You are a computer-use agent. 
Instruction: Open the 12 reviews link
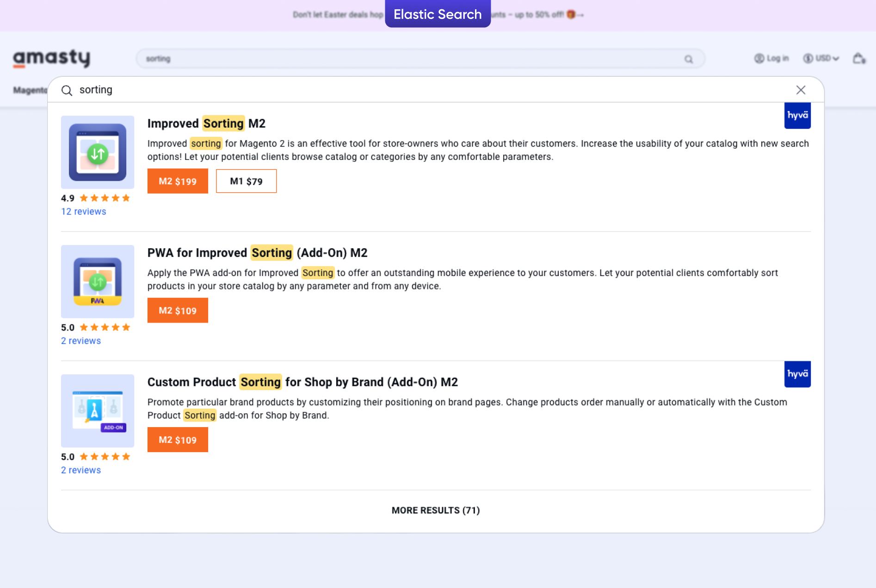point(84,212)
